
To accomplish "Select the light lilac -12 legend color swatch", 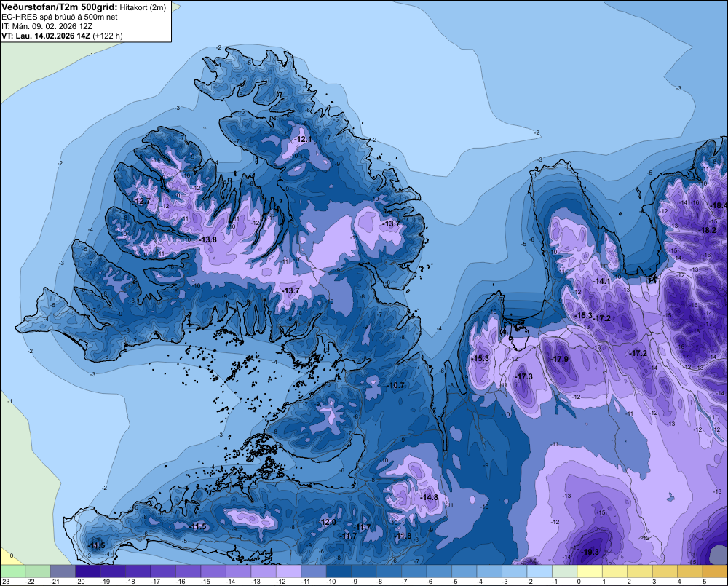I will 288,571.
